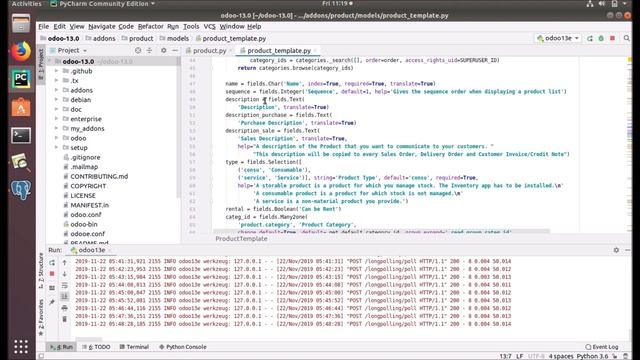Select odoo.conf in project tree

pos(86,215)
